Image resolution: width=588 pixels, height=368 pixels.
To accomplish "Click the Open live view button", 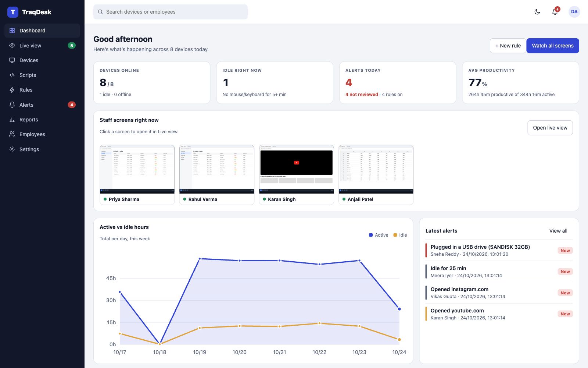I will 550,128.
